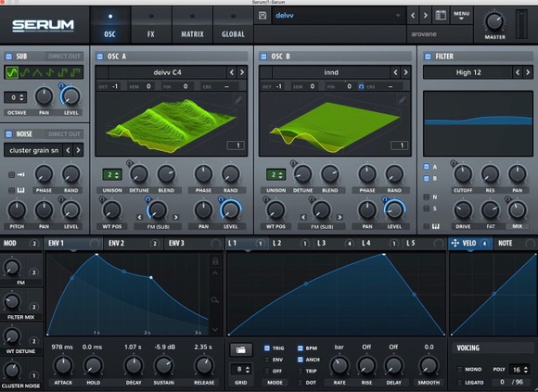
Task: Click the filter CUTOFF knob
Action: [463, 173]
